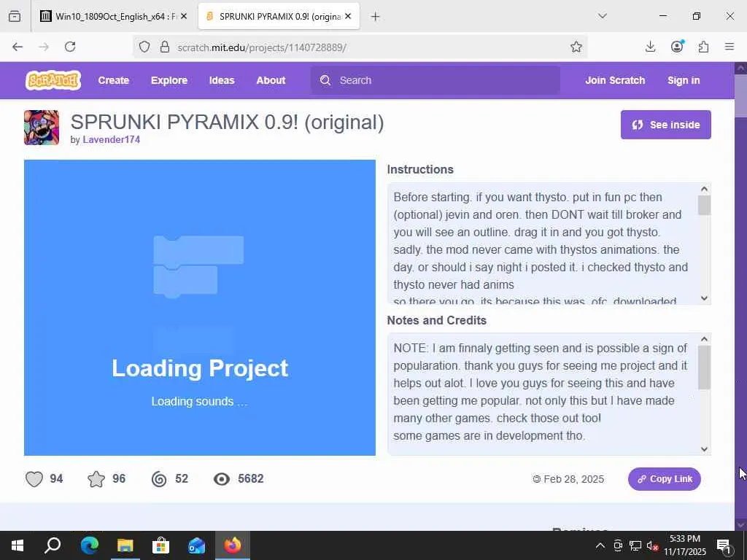Screen dimensions: 747x560
Task: Click the URL address bar
Action: point(360,47)
